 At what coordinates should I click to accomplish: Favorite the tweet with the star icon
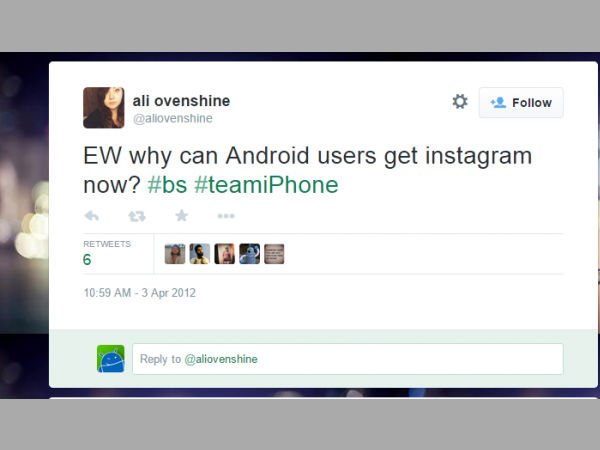click(x=182, y=216)
